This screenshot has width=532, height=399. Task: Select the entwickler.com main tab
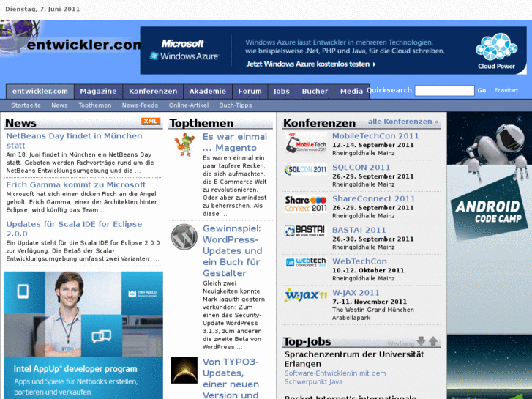coord(40,92)
